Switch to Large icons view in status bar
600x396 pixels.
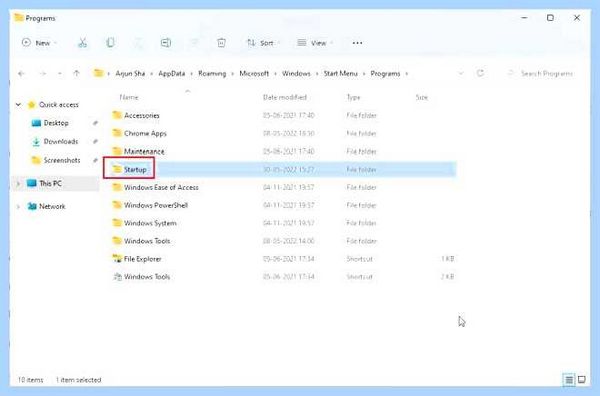tap(582, 380)
